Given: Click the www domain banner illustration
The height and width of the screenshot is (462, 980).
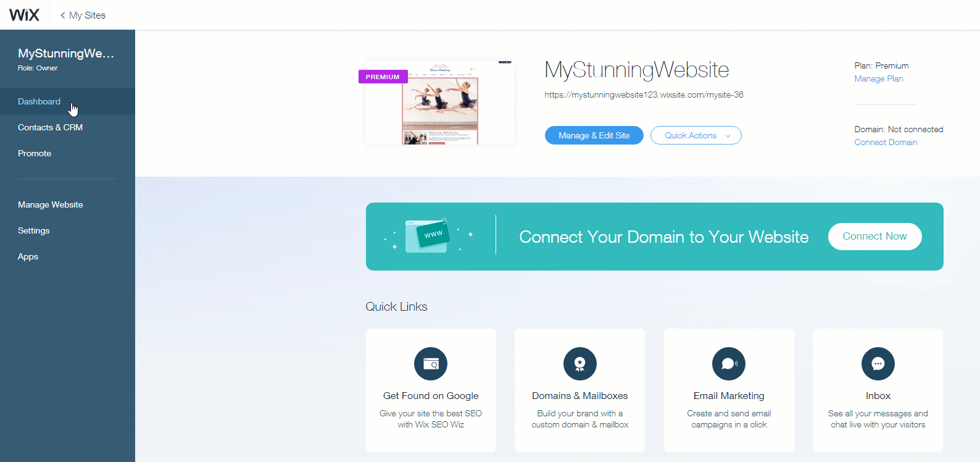Looking at the screenshot, I should point(429,236).
